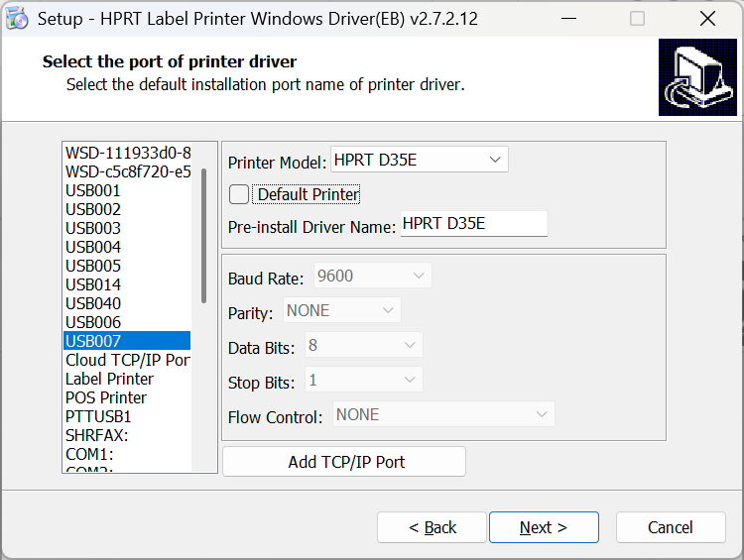The width and height of the screenshot is (744, 560).
Task: Close the setup window
Action: point(707,18)
